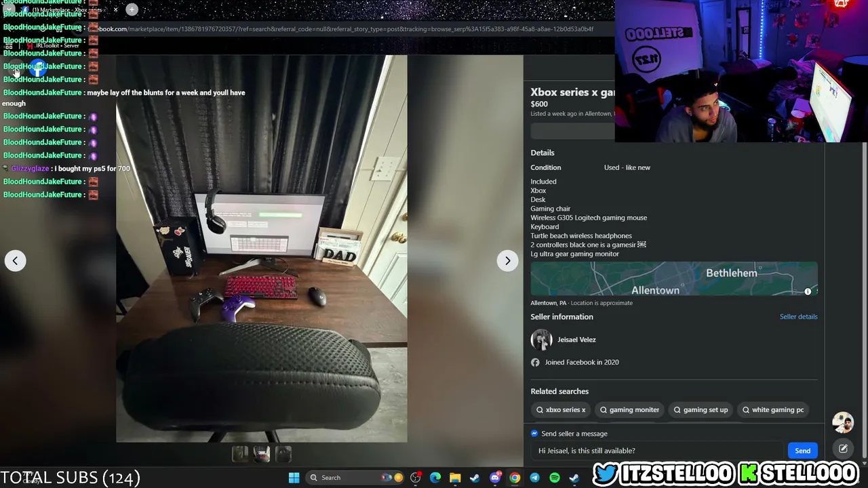Open File Explorer from the taskbar

point(455,478)
